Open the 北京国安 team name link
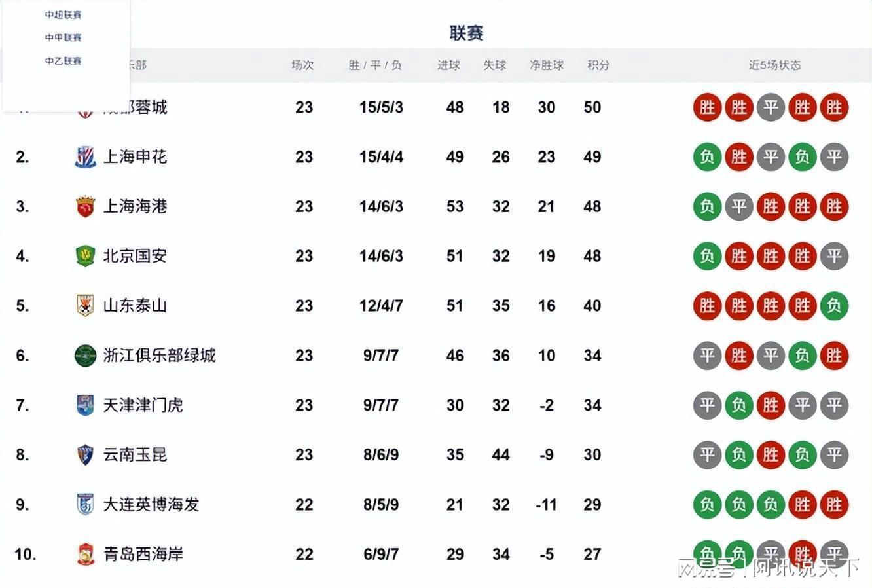 coord(135,256)
